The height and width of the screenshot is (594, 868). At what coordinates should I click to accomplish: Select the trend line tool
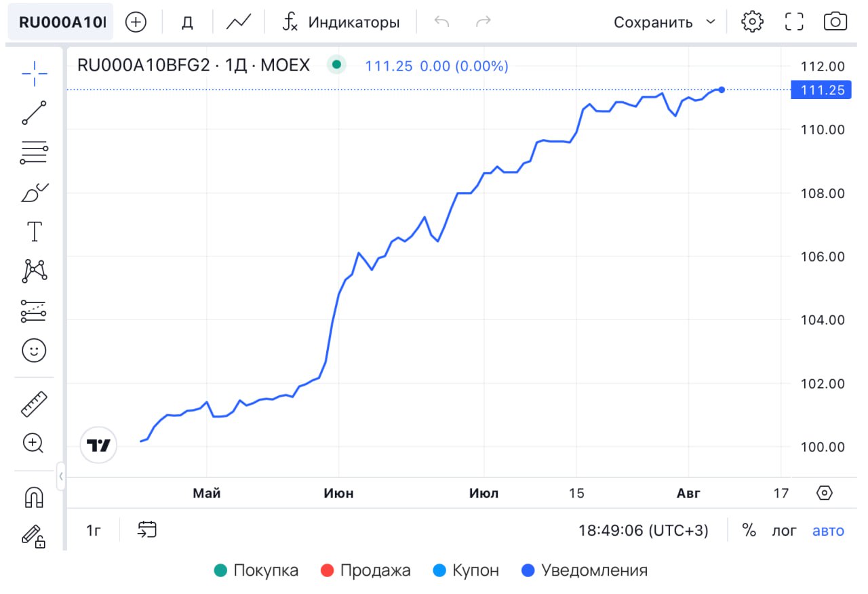(34, 113)
